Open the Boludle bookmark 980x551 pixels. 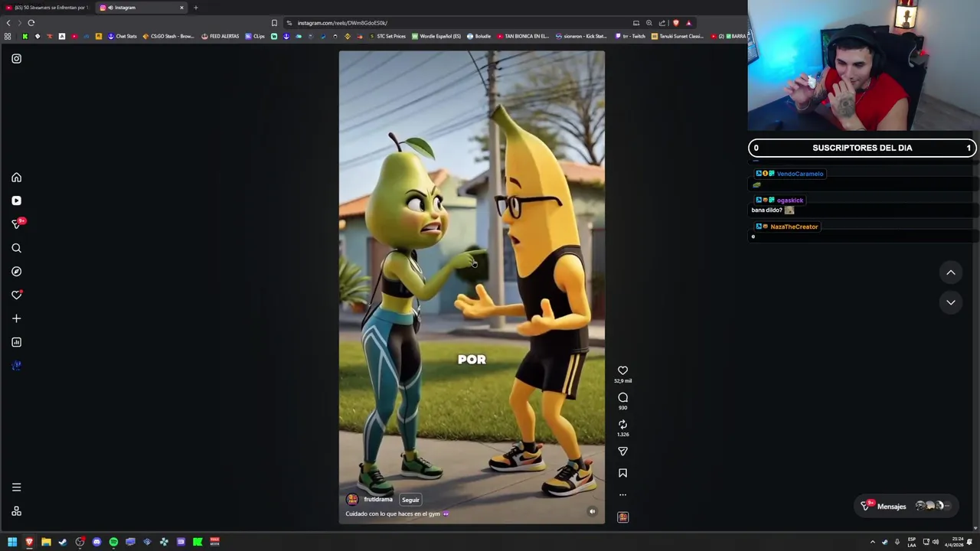coord(479,36)
